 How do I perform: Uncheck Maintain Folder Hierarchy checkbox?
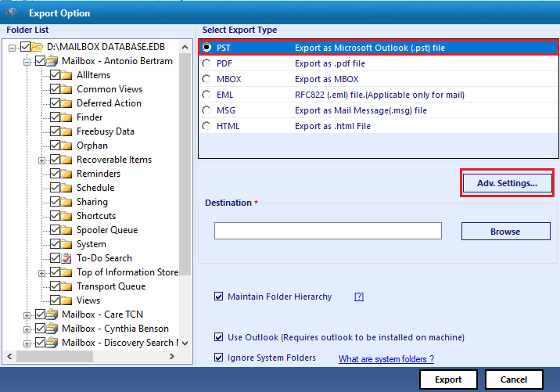pyautogui.click(x=218, y=297)
